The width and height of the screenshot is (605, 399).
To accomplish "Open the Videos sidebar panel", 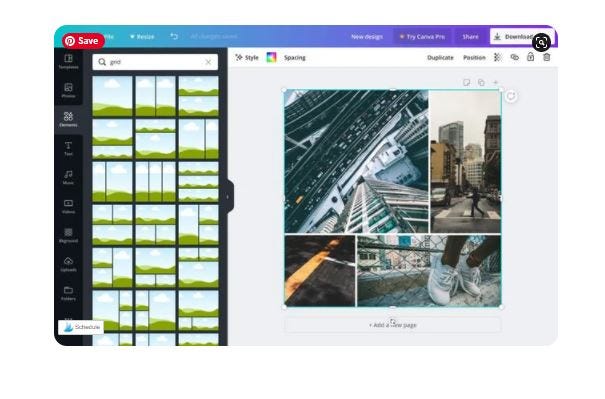I will [68, 206].
